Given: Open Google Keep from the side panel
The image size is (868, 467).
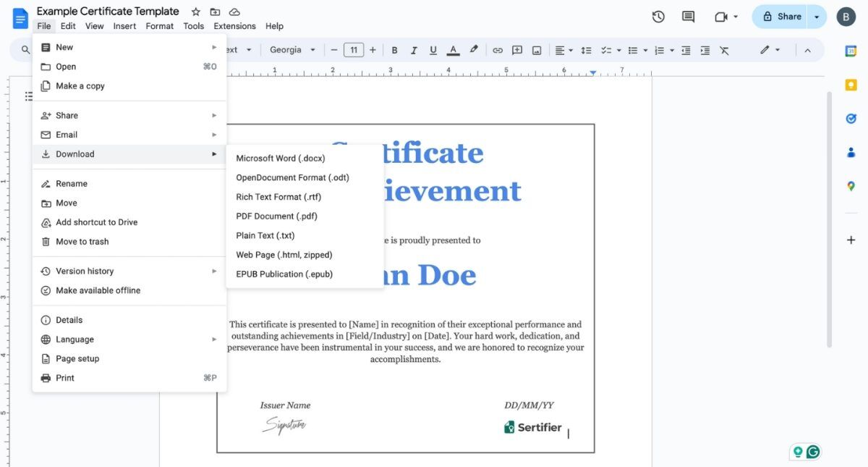Looking at the screenshot, I should (x=851, y=85).
